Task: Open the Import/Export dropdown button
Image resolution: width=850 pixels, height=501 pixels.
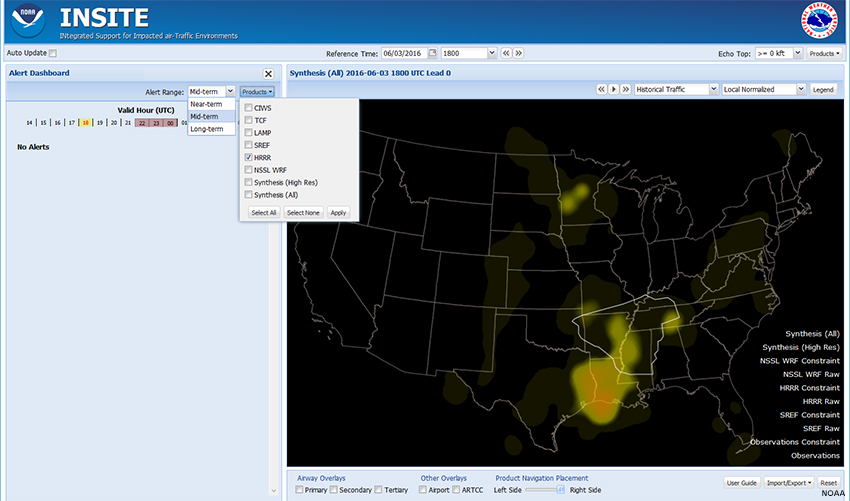Action: pyautogui.click(x=789, y=483)
